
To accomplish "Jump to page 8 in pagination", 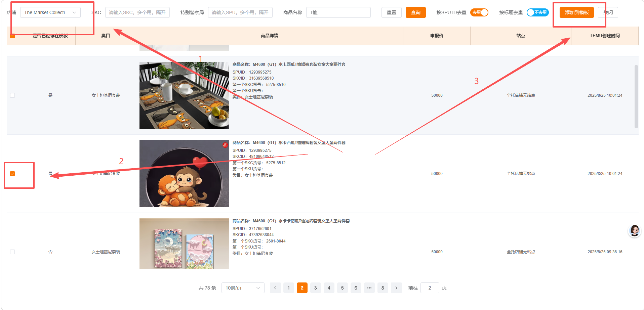I will (383, 288).
